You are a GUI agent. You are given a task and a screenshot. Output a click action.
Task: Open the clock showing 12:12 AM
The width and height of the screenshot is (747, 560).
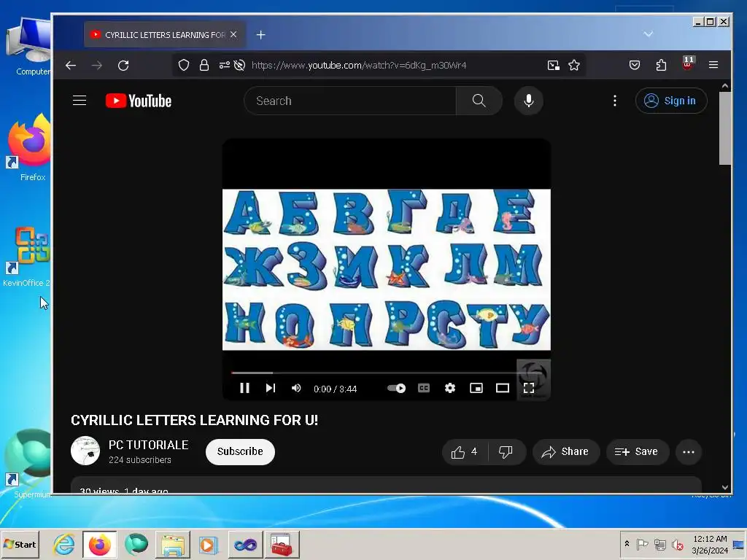coord(710,544)
